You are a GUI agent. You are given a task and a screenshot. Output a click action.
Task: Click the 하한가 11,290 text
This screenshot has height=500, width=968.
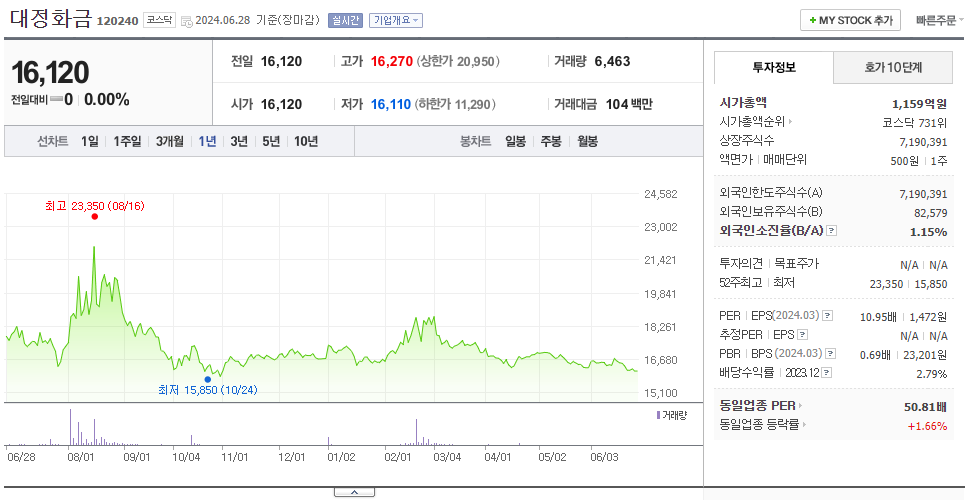click(456, 104)
